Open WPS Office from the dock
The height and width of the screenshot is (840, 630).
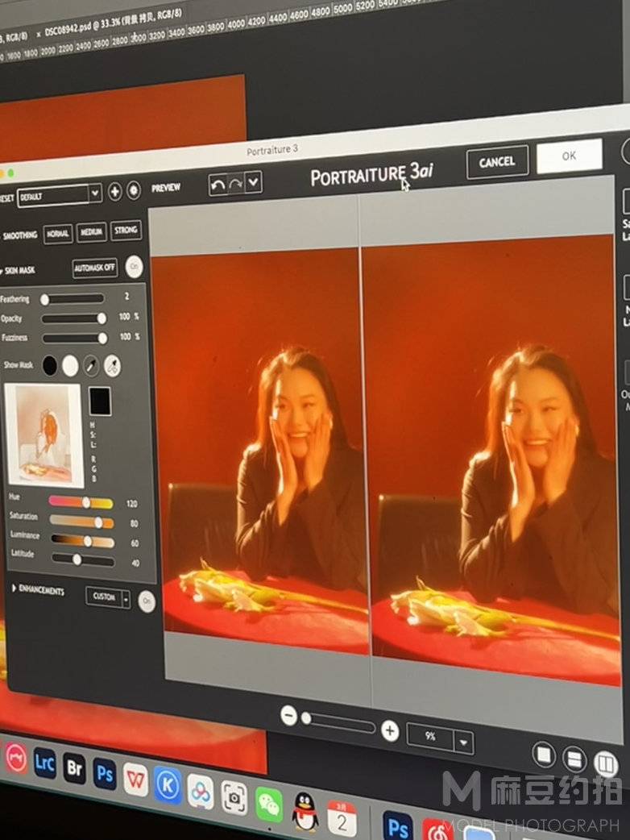(x=135, y=780)
